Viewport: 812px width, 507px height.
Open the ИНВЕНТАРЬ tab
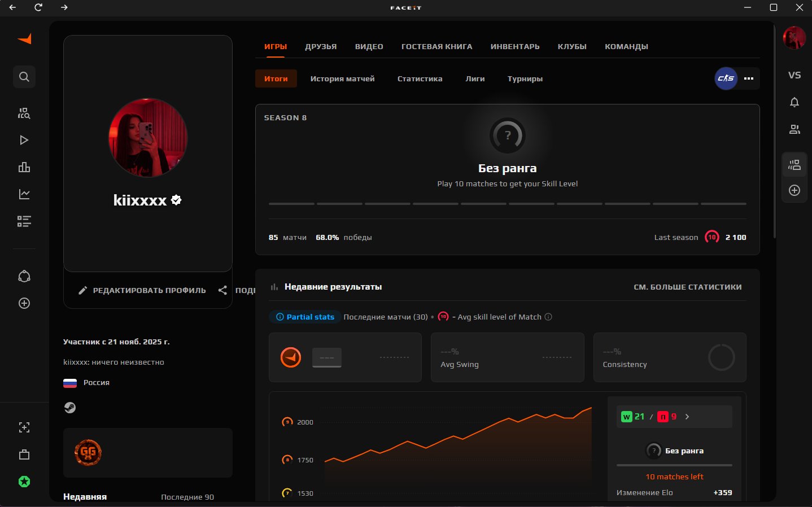tap(515, 46)
